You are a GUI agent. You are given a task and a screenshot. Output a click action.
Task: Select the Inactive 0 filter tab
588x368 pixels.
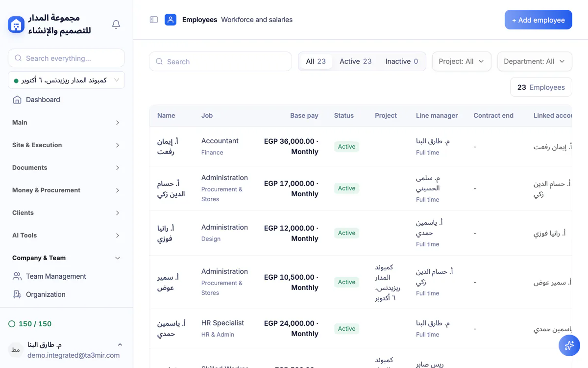[402, 61]
